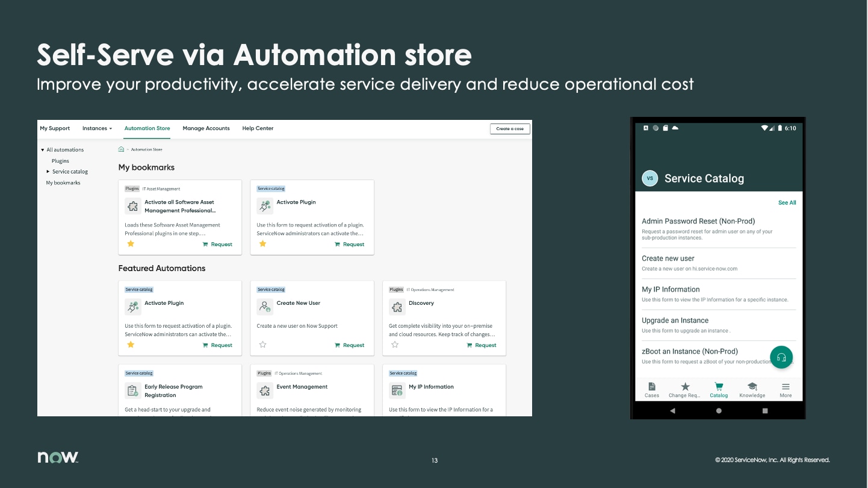Click Request on the Discovery card
Image resolution: width=868 pixels, height=488 pixels.
pos(482,345)
